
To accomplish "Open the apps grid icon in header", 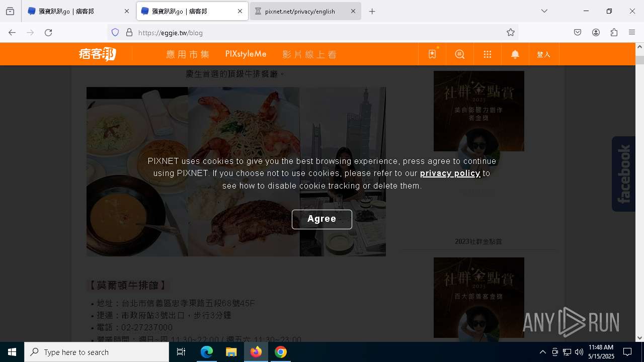I will coord(488,54).
